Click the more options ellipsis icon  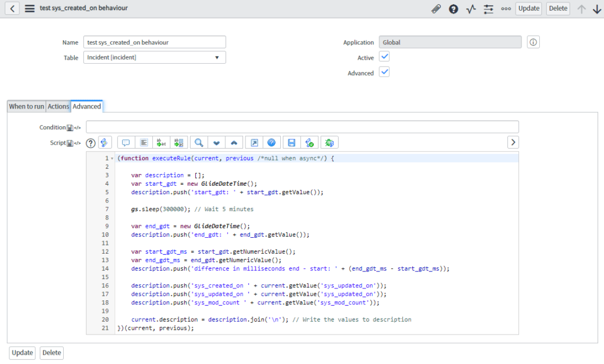click(x=505, y=8)
